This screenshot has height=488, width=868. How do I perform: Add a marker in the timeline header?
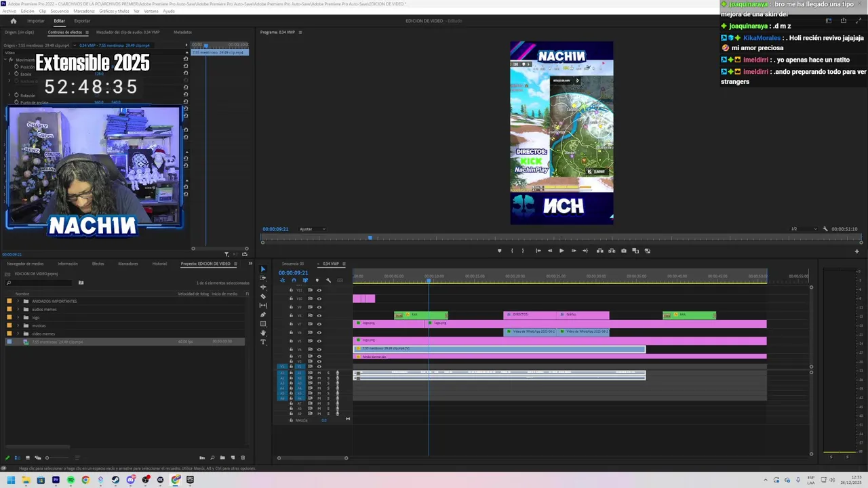317,280
